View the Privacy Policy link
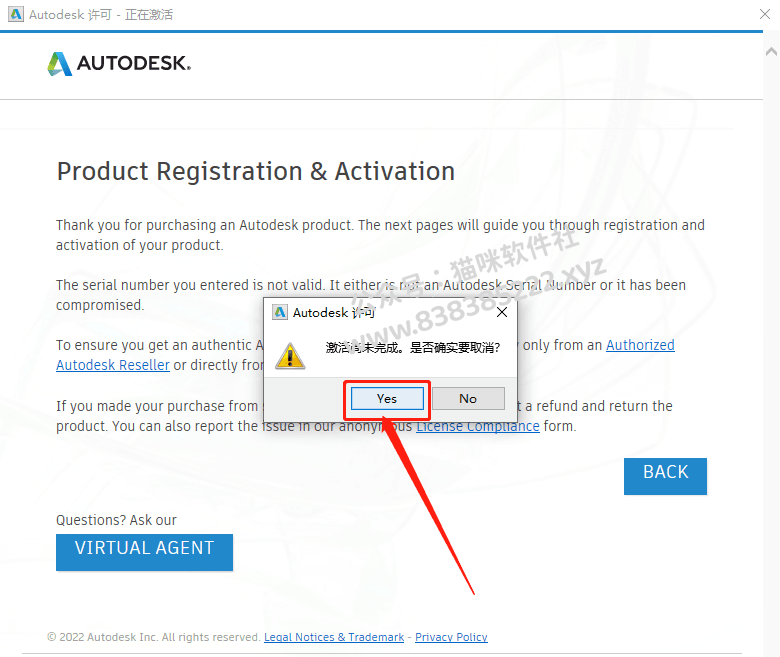This screenshot has width=780, height=657. pyautogui.click(x=451, y=637)
